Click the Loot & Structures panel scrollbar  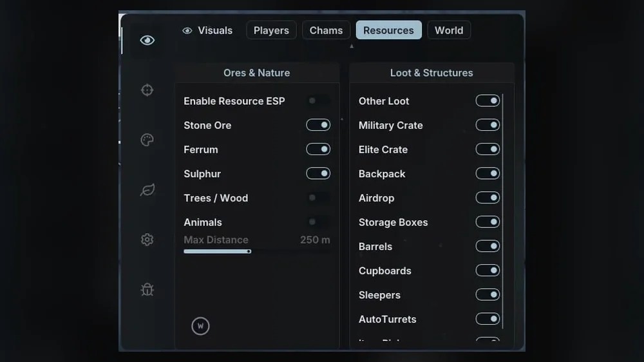coord(503,211)
